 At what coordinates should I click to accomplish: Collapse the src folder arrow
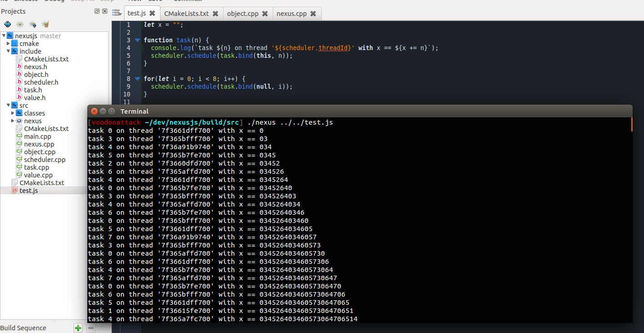(x=8, y=106)
